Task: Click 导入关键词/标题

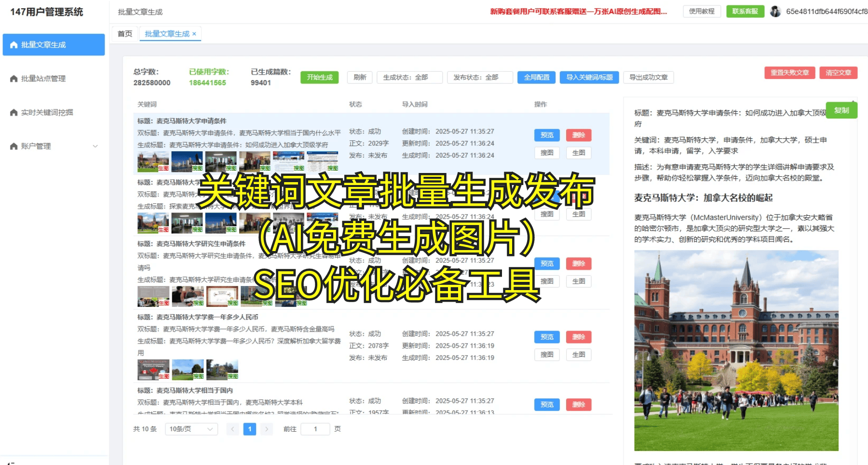Action: click(x=589, y=77)
